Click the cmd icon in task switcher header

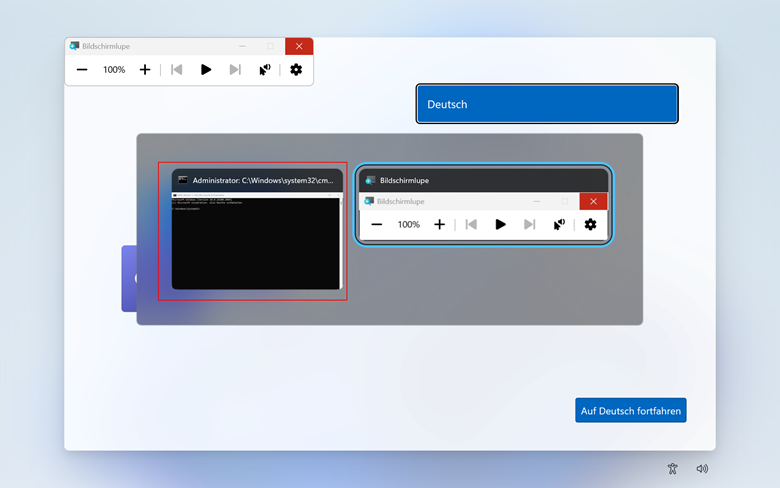click(182, 181)
